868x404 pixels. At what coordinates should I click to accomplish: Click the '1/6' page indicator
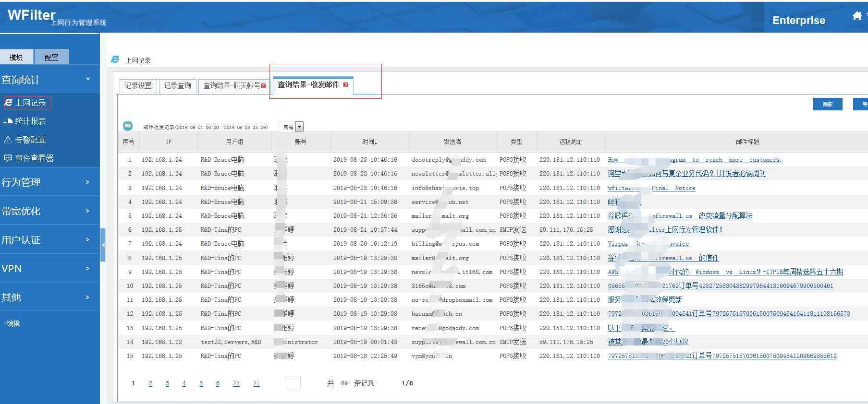tap(407, 383)
